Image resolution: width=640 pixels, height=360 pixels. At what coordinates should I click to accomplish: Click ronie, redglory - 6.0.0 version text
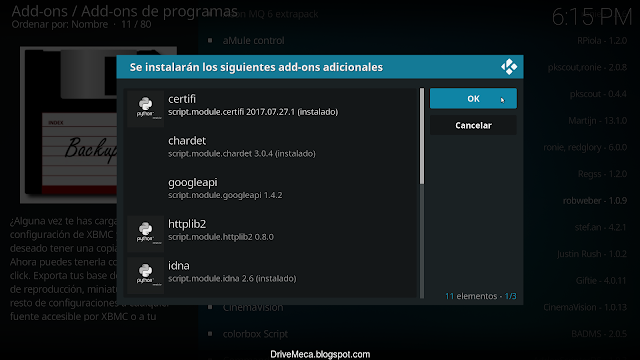pyautogui.click(x=585, y=147)
